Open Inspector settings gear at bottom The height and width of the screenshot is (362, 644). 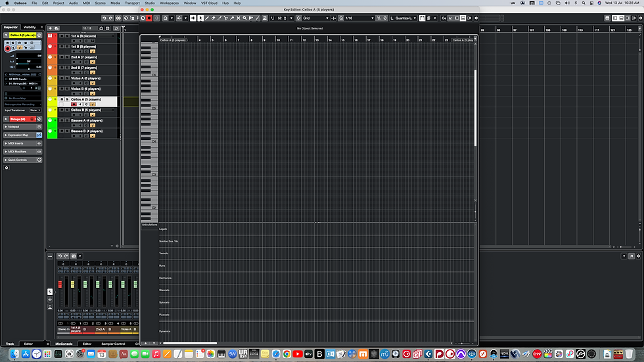tap(7, 168)
